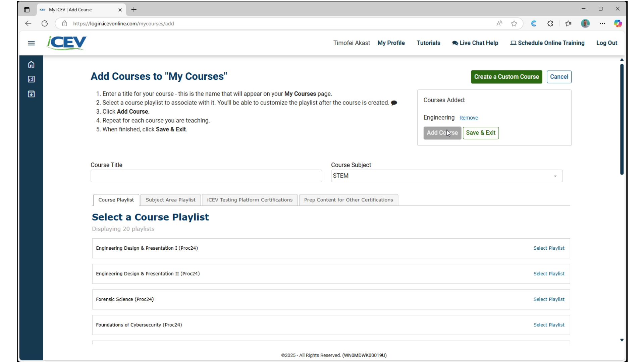Select Playlist for Foundations of Cybersecurity
Viewport: 644px width, 362px height.
click(x=549, y=325)
